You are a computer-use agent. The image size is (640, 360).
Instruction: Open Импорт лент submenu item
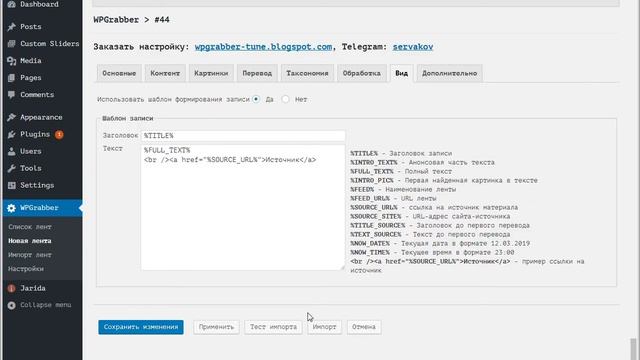coord(30,255)
